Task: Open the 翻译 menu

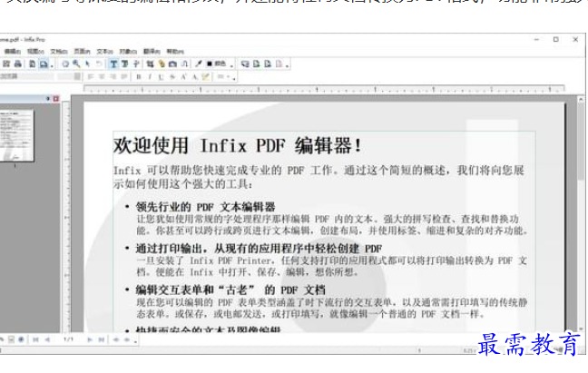Action: click(152, 52)
